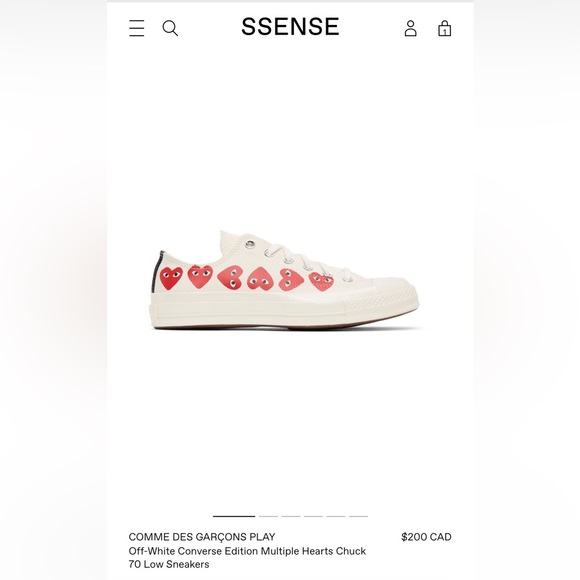
Task: Open the COMME DES GARÇONS PLAY brand link
Action: coord(202,537)
